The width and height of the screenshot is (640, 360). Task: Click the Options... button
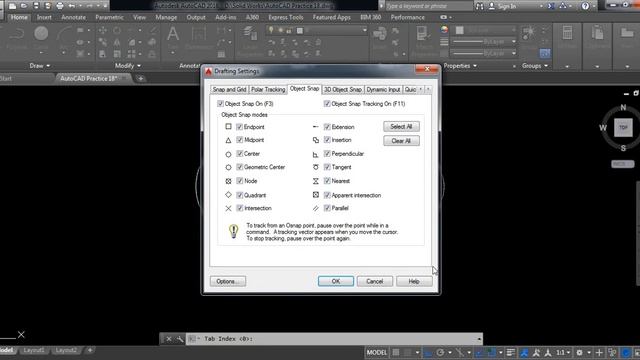pos(228,281)
